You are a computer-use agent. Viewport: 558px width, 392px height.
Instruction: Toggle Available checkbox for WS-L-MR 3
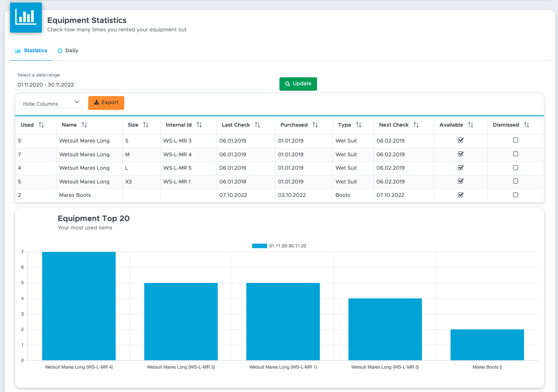point(461,140)
